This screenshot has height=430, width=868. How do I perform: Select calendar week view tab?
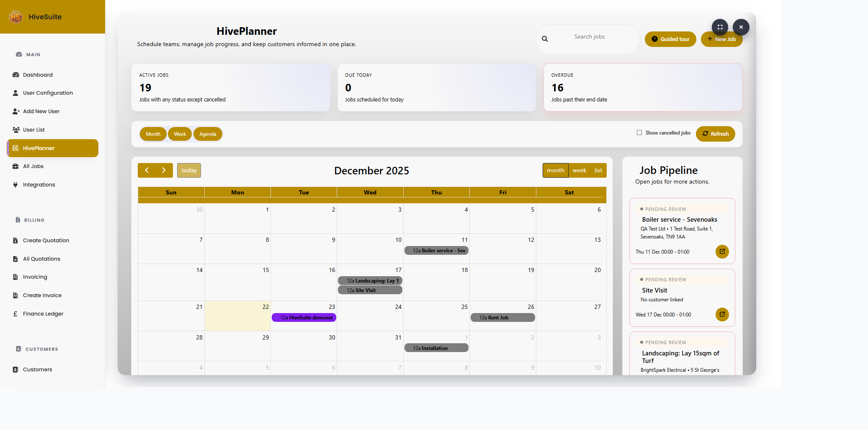coord(580,170)
